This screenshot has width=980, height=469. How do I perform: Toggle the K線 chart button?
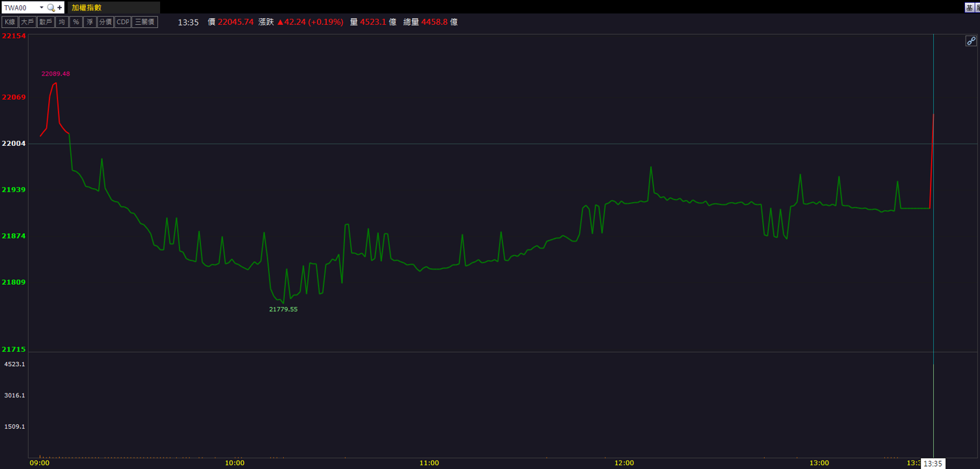[x=10, y=22]
